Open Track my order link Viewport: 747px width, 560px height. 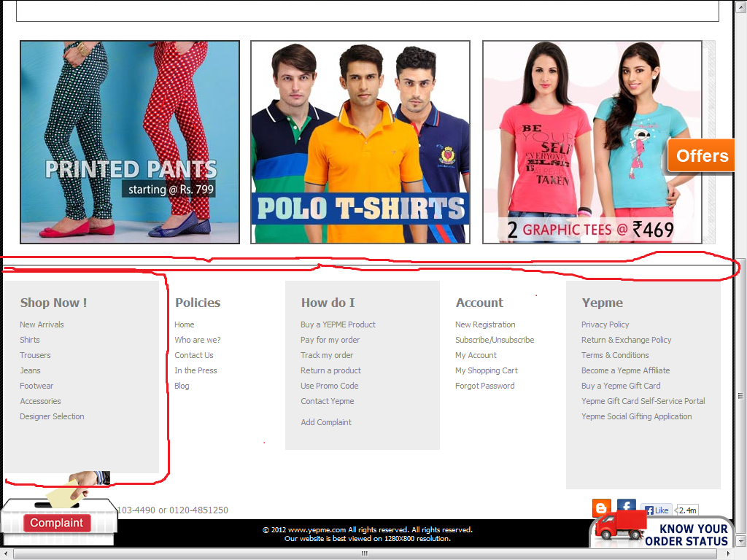tap(327, 355)
